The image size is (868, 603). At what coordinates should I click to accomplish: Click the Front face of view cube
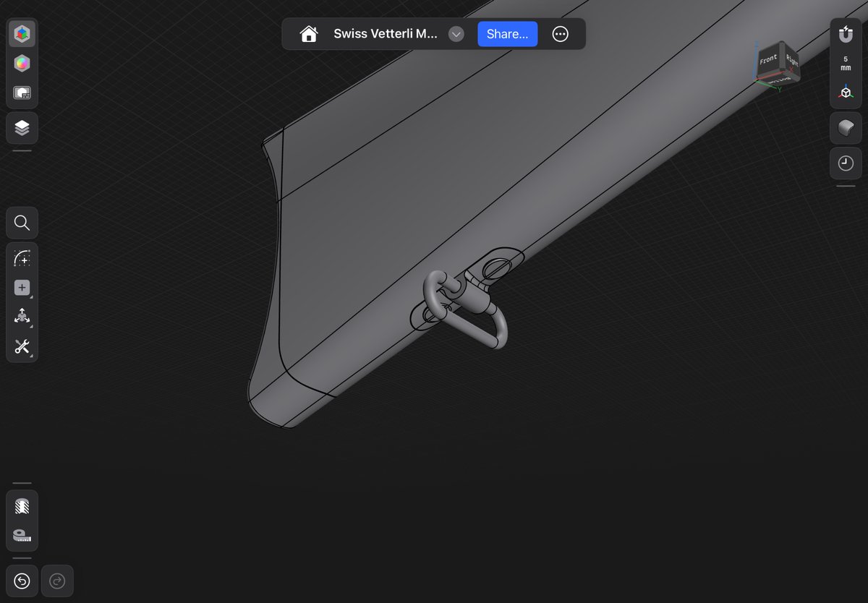click(769, 60)
